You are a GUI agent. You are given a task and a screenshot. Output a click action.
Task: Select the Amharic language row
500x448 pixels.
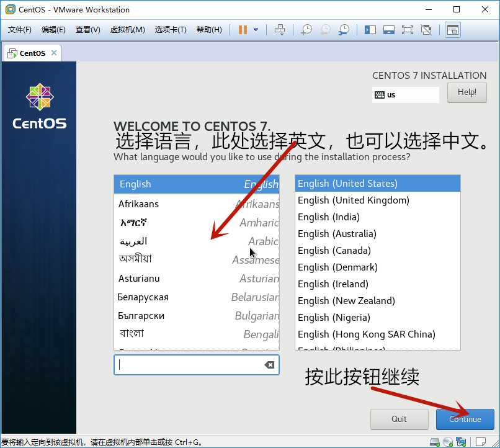[x=197, y=223]
